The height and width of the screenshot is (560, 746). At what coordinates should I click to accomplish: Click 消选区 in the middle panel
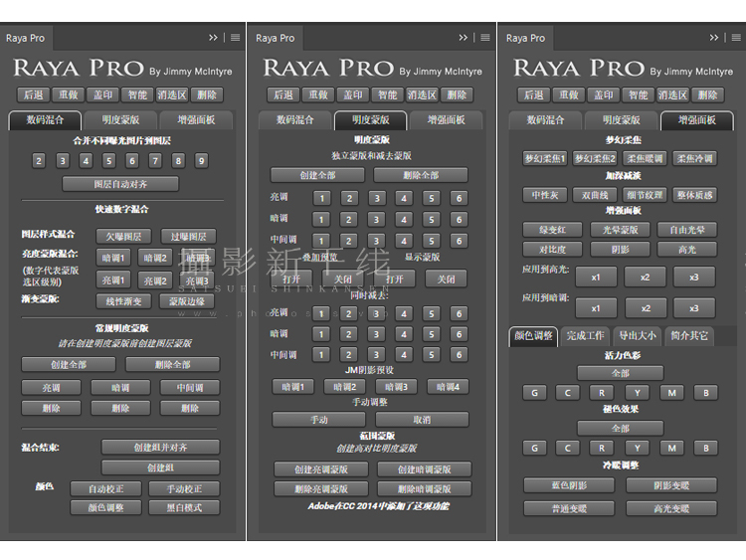422,94
